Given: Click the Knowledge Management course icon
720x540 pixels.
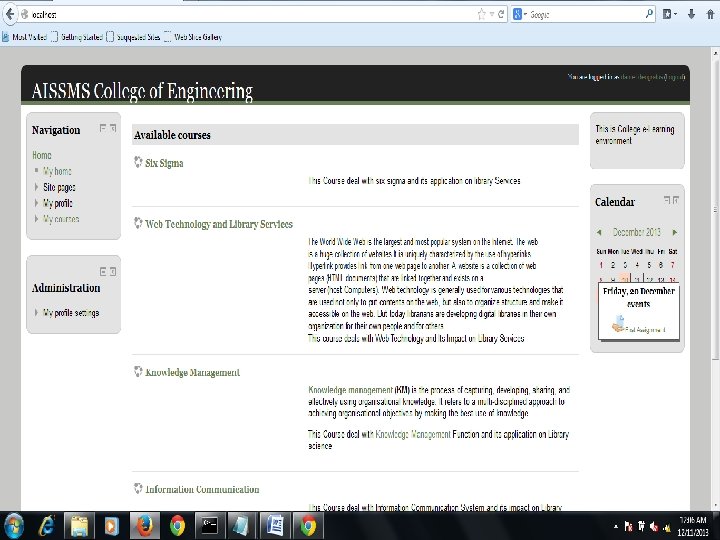Looking at the screenshot, I should click(x=138, y=371).
